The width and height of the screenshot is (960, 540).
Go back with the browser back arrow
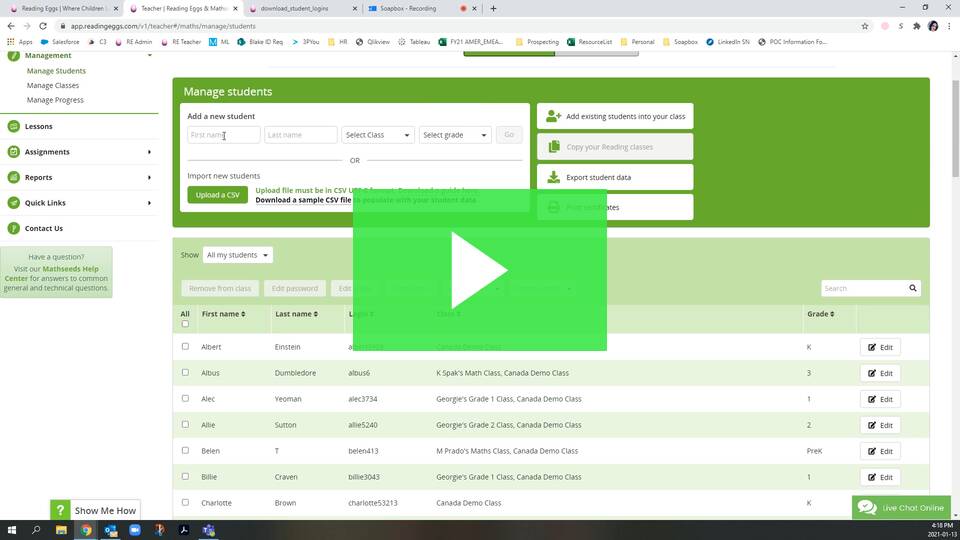click(x=11, y=26)
